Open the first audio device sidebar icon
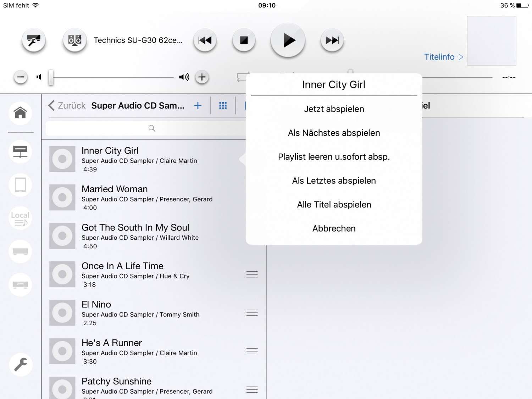 (x=20, y=251)
